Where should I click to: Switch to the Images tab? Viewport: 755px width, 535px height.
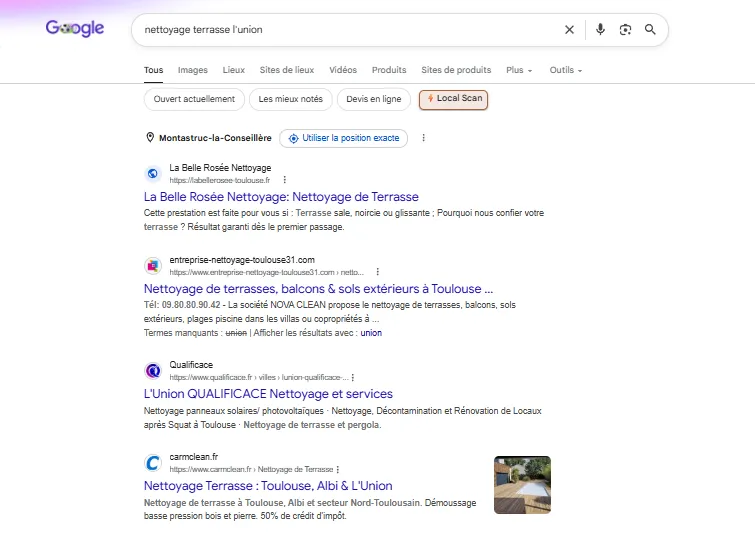[x=193, y=70]
